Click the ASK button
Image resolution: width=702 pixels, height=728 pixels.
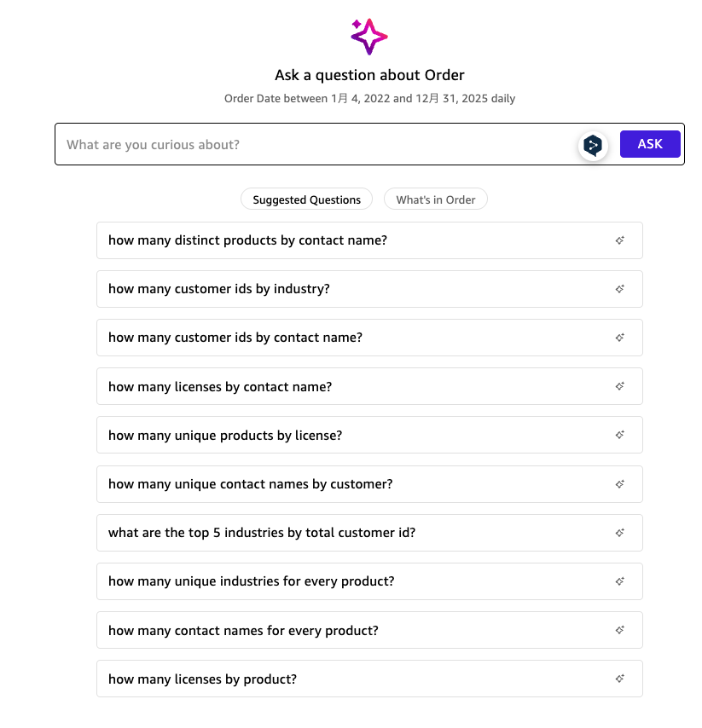pos(649,143)
